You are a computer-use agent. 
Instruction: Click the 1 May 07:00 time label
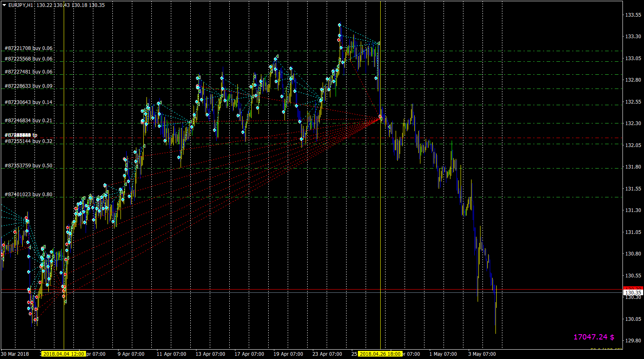click(443, 354)
